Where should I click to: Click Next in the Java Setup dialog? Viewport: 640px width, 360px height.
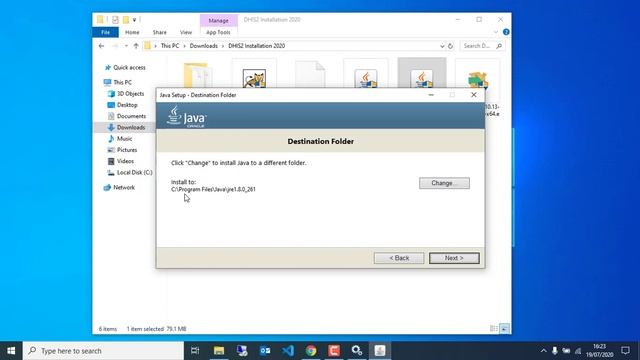point(454,258)
